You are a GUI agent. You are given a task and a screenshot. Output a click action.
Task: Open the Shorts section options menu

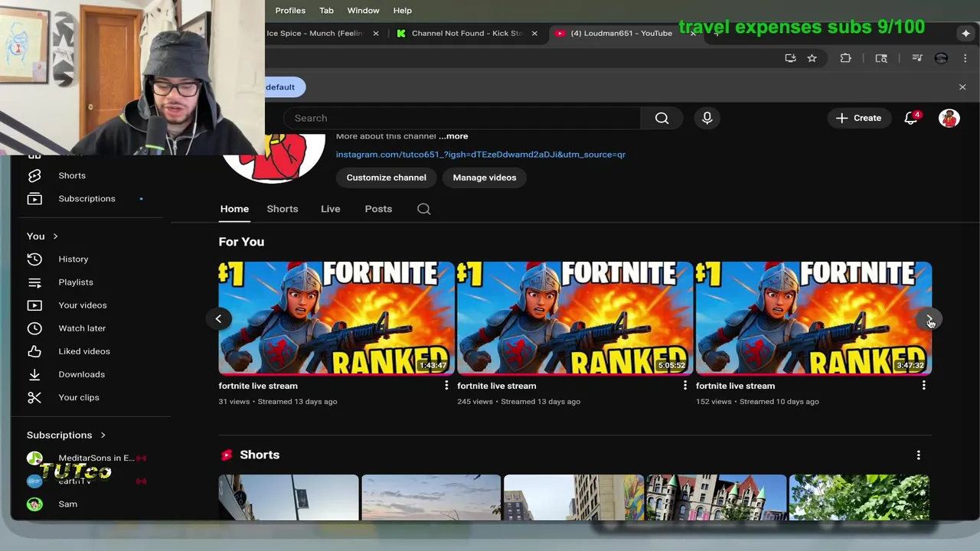pyautogui.click(x=919, y=455)
